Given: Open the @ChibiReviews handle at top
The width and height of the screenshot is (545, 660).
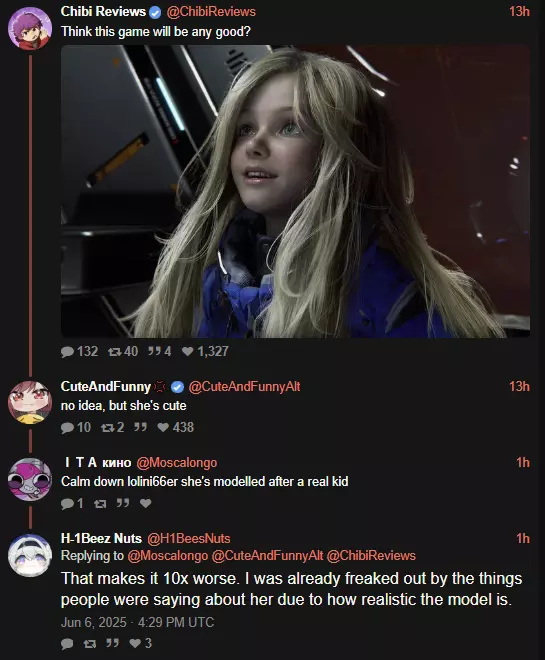Looking at the screenshot, I should (x=211, y=11).
